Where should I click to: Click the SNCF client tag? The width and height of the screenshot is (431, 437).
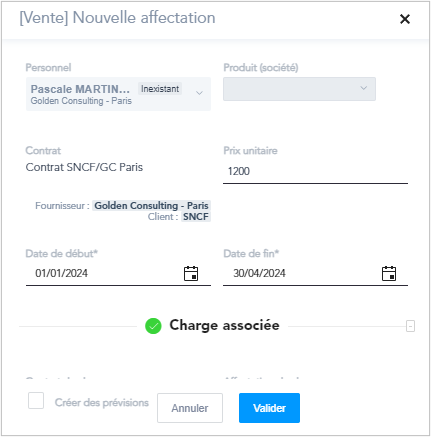pyautogui.click(x=196, y=217)
